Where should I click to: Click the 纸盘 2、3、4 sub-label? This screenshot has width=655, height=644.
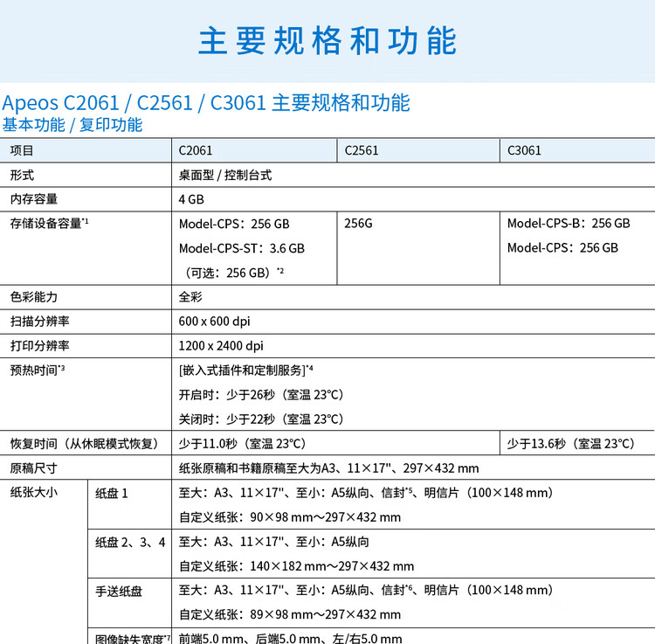pyautogui.click(x=130, y=543)
